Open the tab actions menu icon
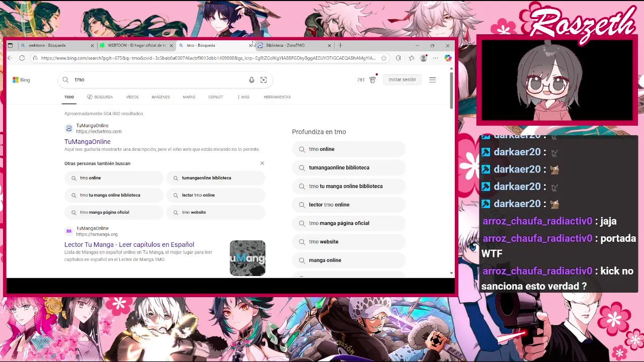644x362 pixels. (x=10, y=45)
